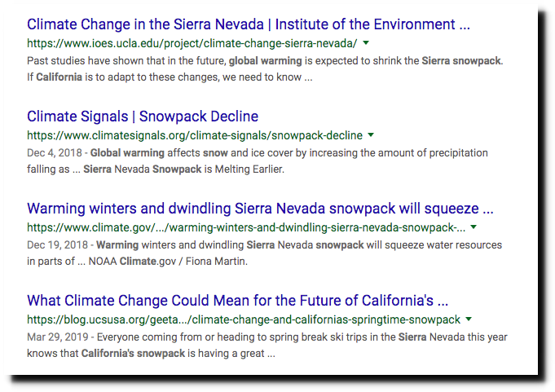This screenshot has width=555, height=392.
Task: Click the NOAA Climate.gov / Fiona Martin text
Action: (x=168, y=261)
